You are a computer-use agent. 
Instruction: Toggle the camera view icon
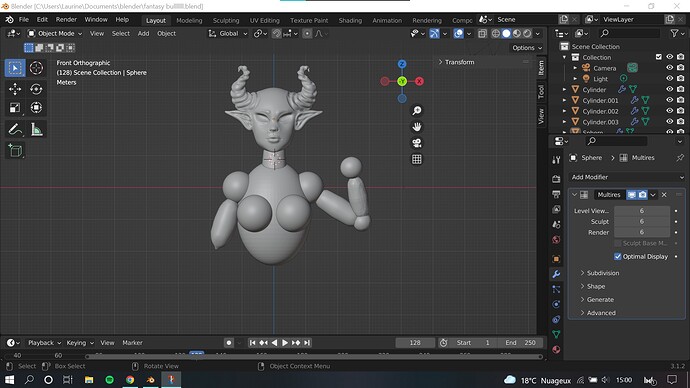click(x=417, y=143)
